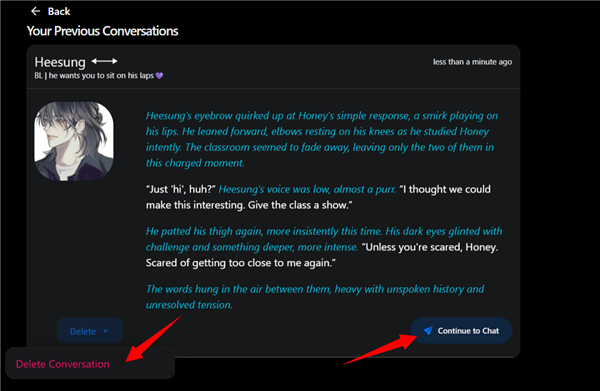Click the Heesung character name

pyautogui.click(x=60, y=62)
